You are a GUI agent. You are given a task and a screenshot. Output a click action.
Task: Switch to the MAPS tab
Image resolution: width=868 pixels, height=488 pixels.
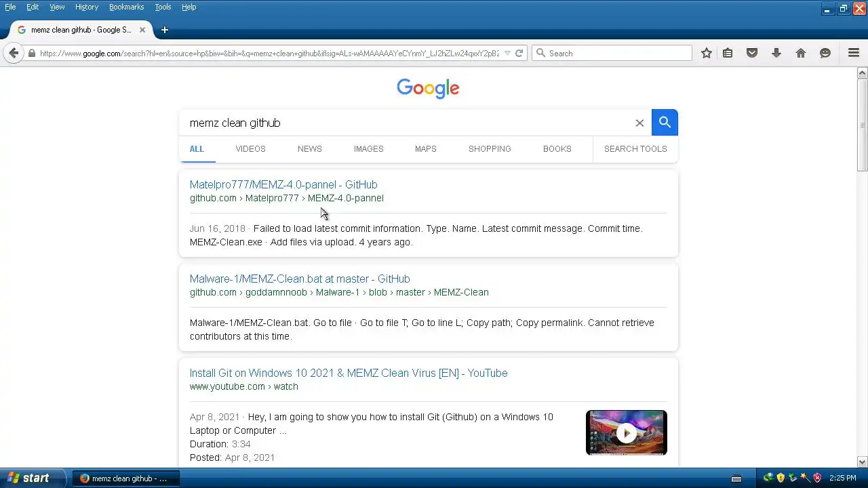426,149
